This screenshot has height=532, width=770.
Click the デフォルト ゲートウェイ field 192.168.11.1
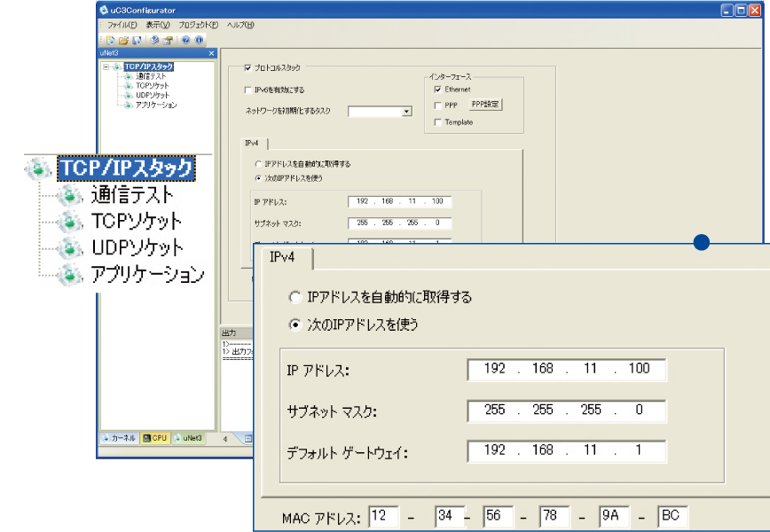tap(567, 451)
